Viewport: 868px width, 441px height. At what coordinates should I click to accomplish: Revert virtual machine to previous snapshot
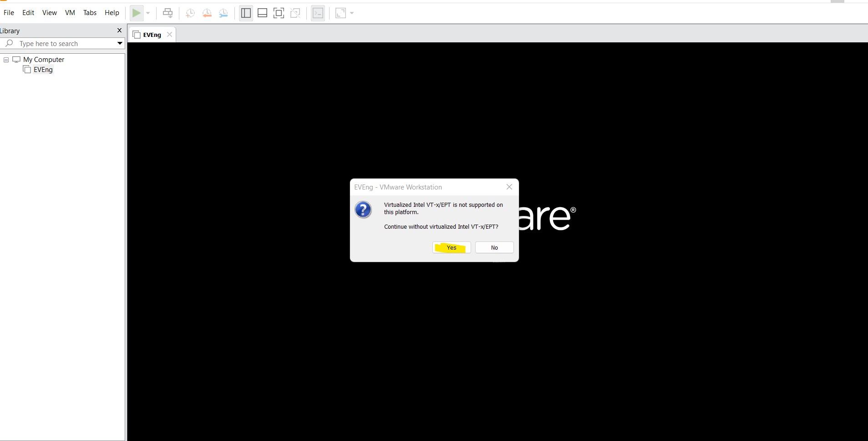point(207,13)
